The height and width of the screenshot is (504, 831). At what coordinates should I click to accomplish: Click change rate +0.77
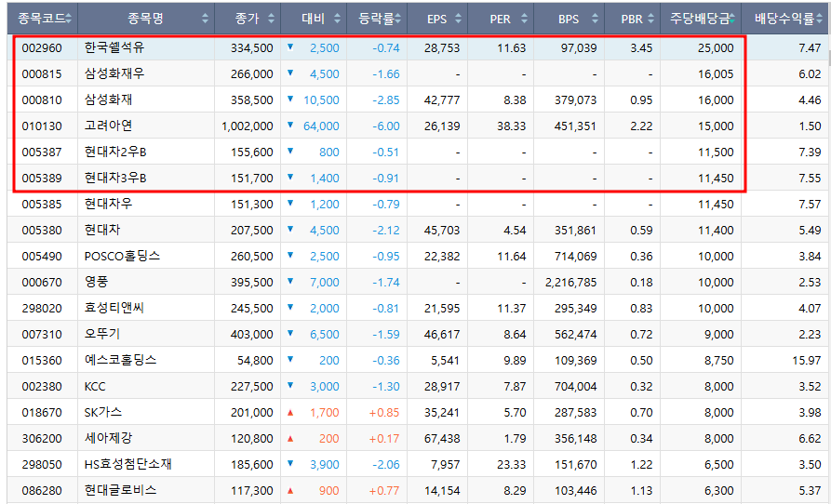[x=384, y=491]
